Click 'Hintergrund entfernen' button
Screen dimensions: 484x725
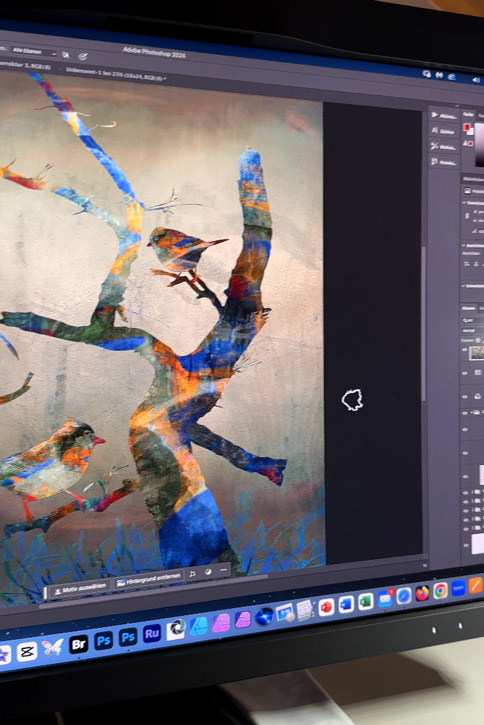pyautogui.click(x=148, y=580)
